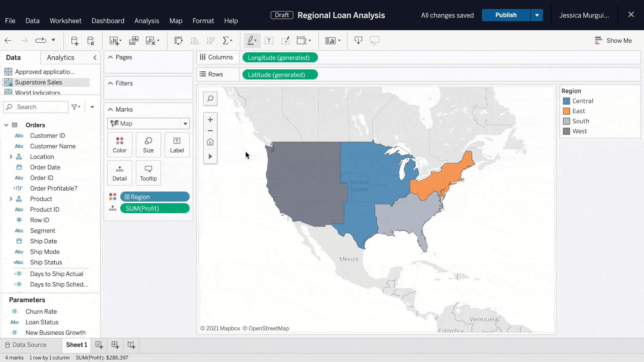This screenshot has width=644, height=362.
Task: Switch to the Analytics pane tab
Action: 60,57
